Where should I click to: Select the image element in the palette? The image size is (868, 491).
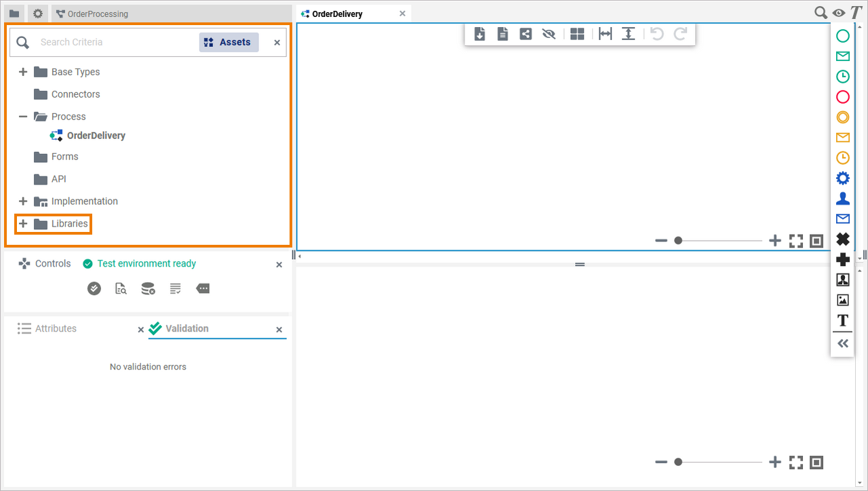(843, 300)
